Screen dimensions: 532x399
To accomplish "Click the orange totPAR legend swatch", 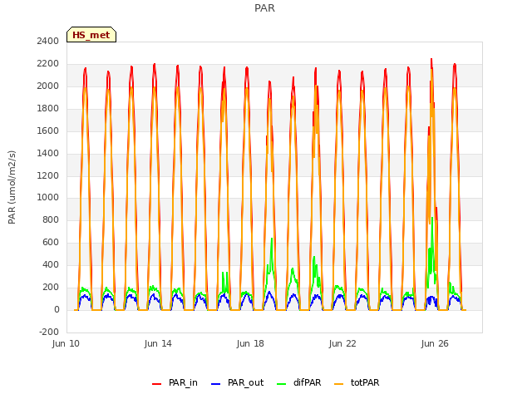I will click(x=338, y=384).
